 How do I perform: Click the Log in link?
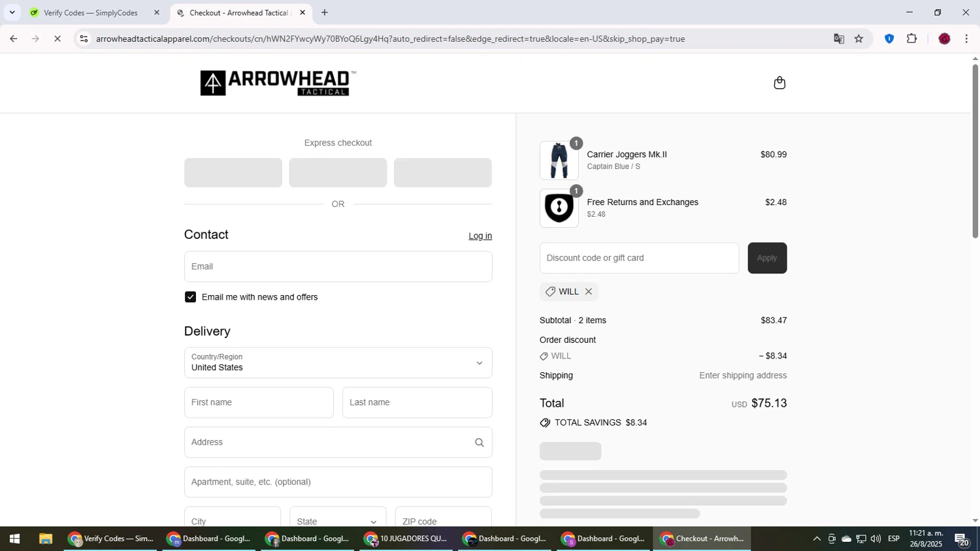pos(480,236)
